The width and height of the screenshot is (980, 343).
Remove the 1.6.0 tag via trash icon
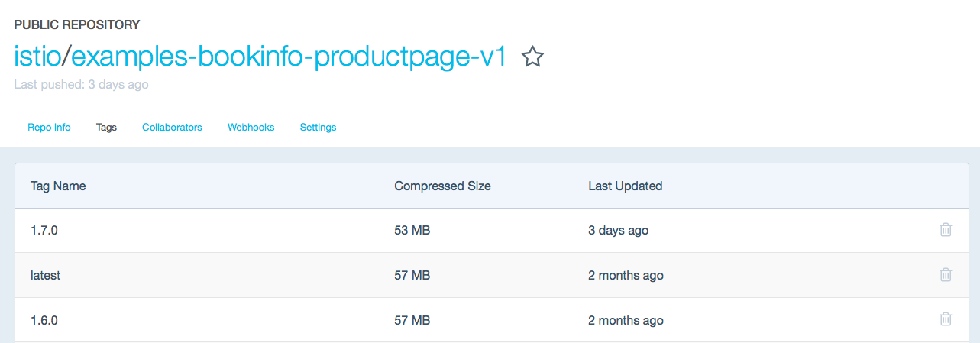pos(946,320)
